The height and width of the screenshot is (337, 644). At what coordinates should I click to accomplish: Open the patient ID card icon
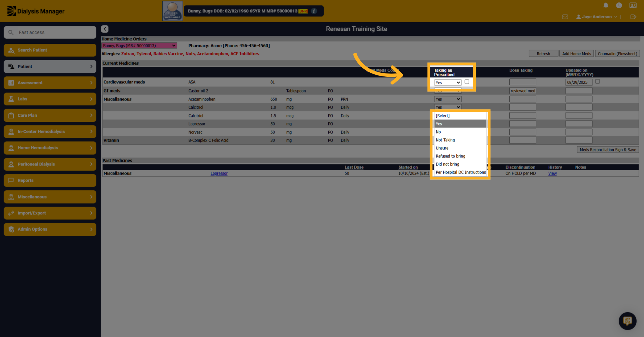pos(633,5)
